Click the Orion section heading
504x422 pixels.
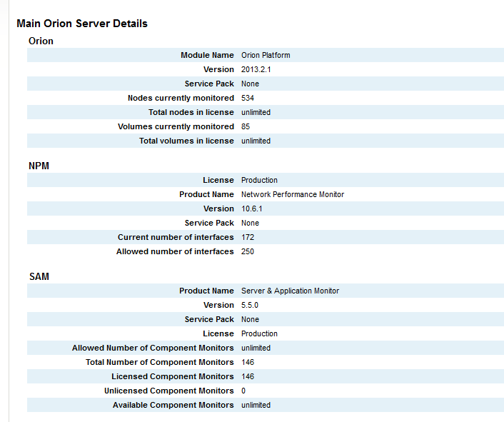[x=41, y=41]
